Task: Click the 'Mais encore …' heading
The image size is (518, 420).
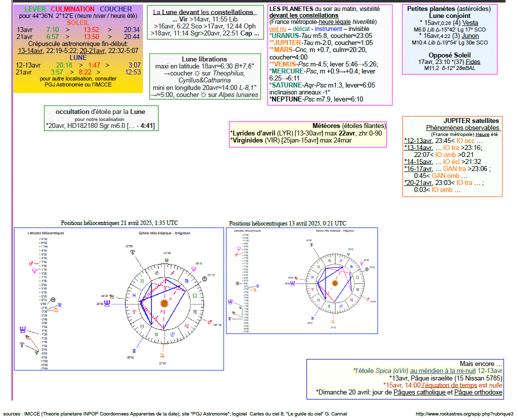Action: [x=481, y=364]
